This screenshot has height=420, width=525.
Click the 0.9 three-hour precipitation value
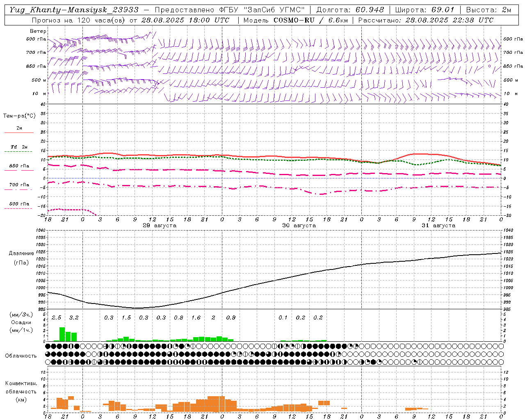[x=231, y=317]
